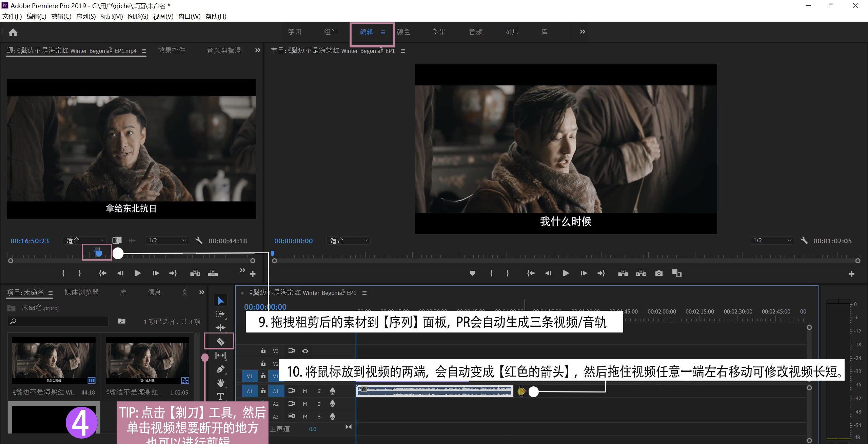Select the Ripple Edit tool
868x444 pixels.
tap(220, 327)
